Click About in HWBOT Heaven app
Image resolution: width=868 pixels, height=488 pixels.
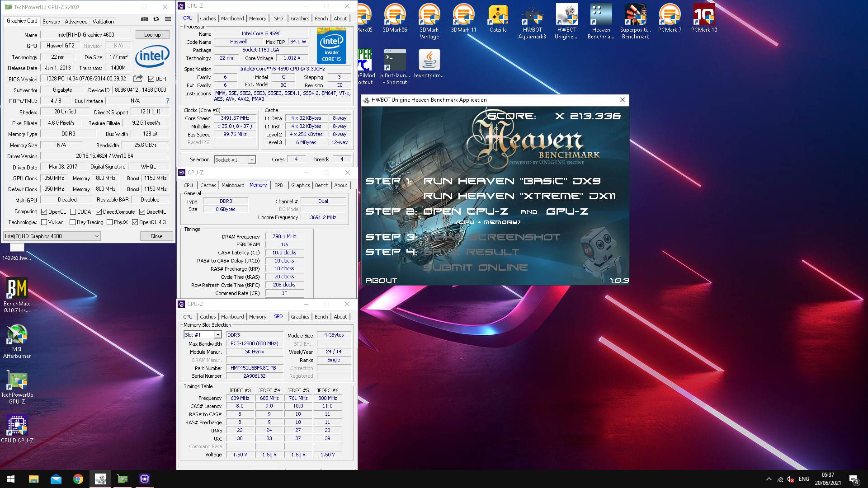[381, 281]
